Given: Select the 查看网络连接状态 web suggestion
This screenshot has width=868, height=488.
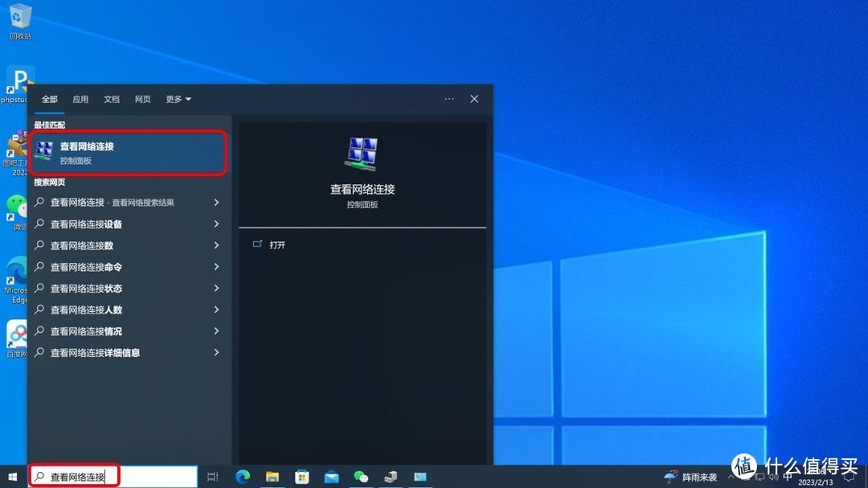Looking at the screenshot, I should 87,289.
